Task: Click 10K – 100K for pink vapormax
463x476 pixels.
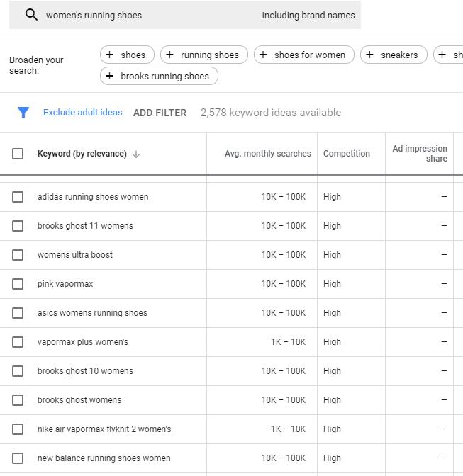Action: tap(284, 284)
